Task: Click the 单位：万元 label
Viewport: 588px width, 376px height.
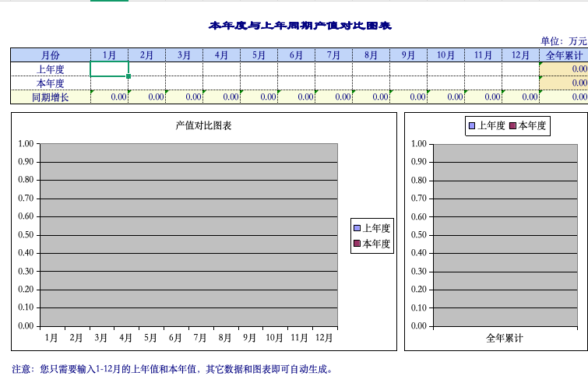Action: (x=564, y=41)
